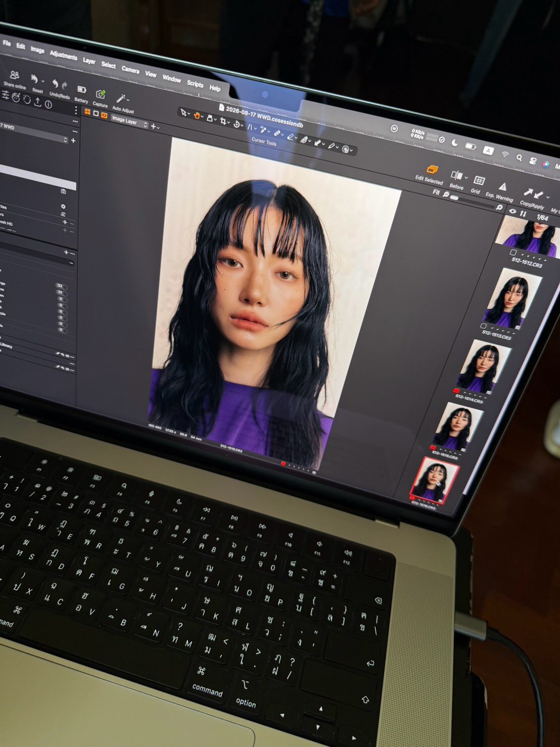Open the Before view dropdown arrow
Viewport: 560px width, 747px height.
(465, 178)
